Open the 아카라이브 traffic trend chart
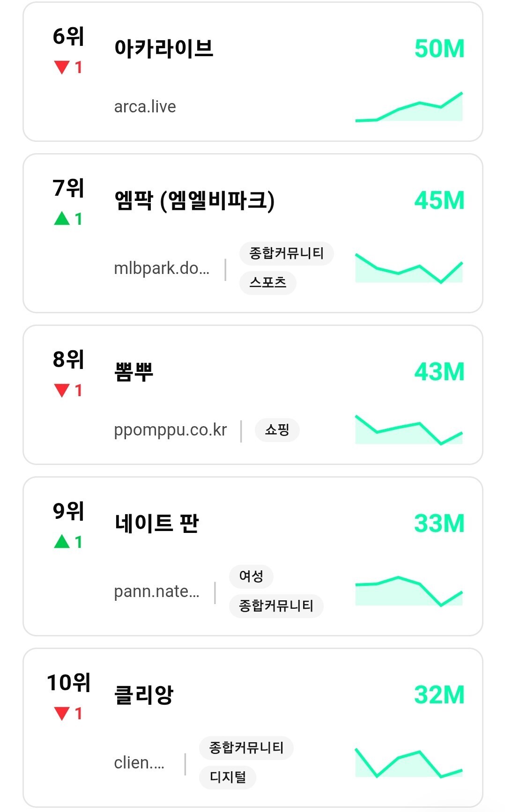505x812 pixels. [409, 107]
